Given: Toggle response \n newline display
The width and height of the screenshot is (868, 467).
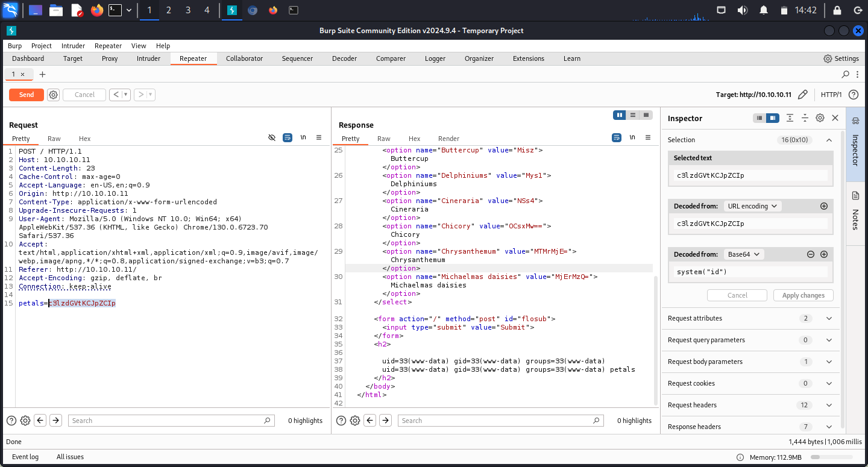Looking at the screenshot, I should (632, 137).
